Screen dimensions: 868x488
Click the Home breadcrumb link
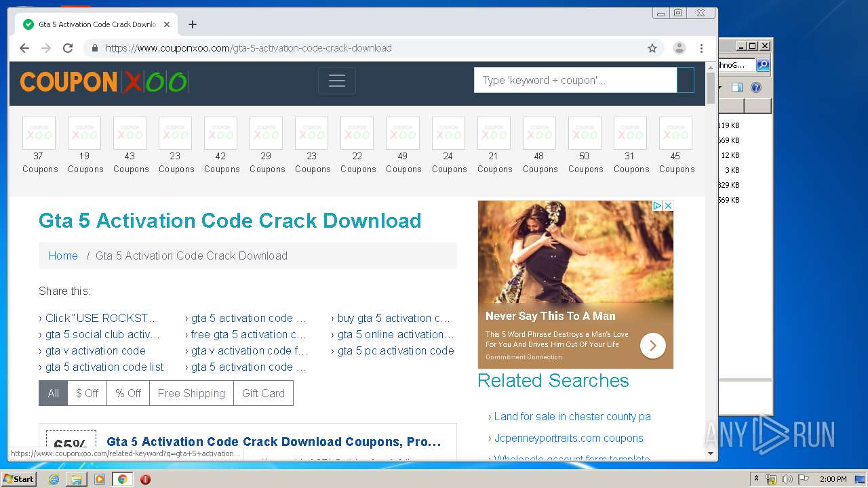click(63, 256)
